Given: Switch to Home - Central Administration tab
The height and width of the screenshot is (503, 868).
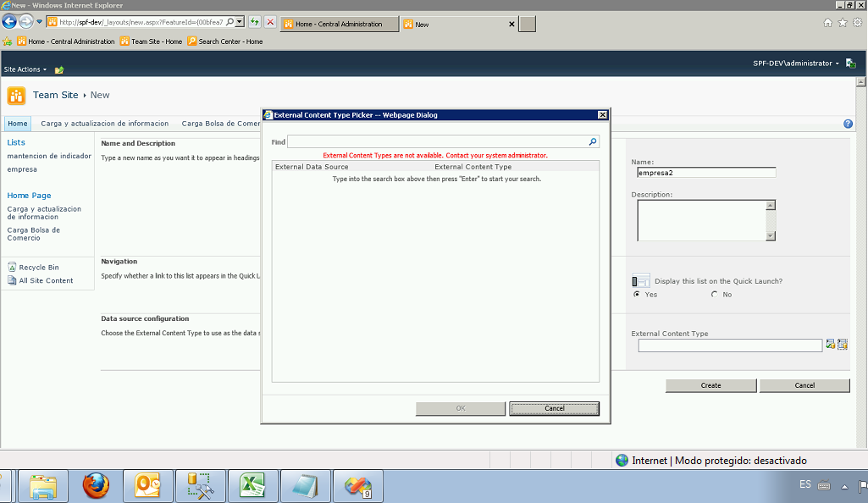Looking at the screenshot, I should pos(339,25).
